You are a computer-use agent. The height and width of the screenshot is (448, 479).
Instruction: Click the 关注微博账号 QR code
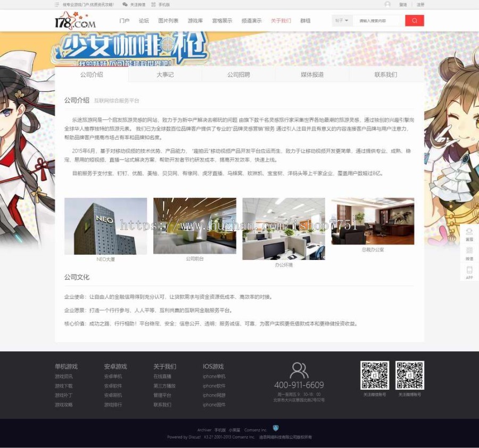click(x=410, y=375)
